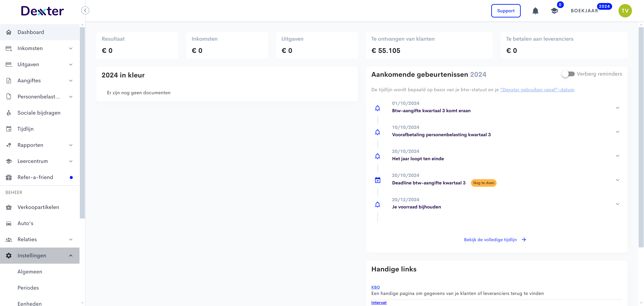The height and width of the screenshot is (306, 644).
Task: Expand the Inkomsten menu chevron
Action: click(x=71, y=48)
